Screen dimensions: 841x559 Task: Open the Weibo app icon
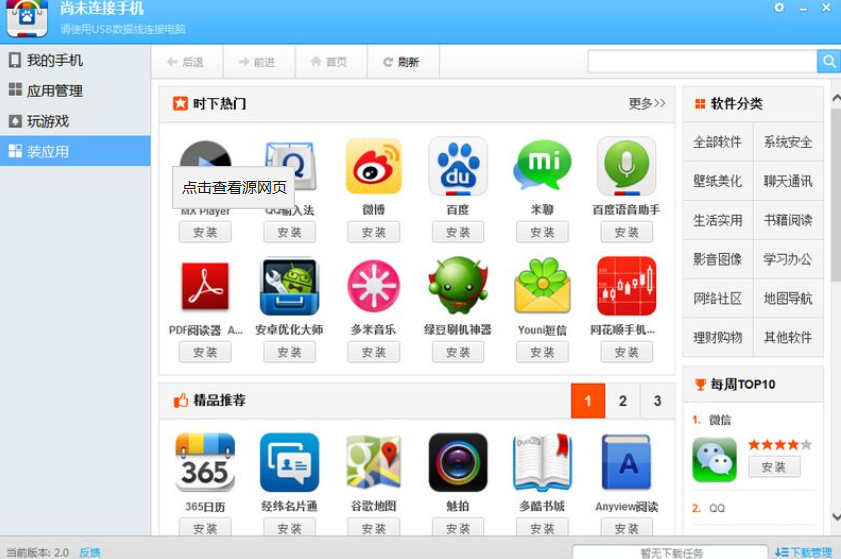[374, 166]
